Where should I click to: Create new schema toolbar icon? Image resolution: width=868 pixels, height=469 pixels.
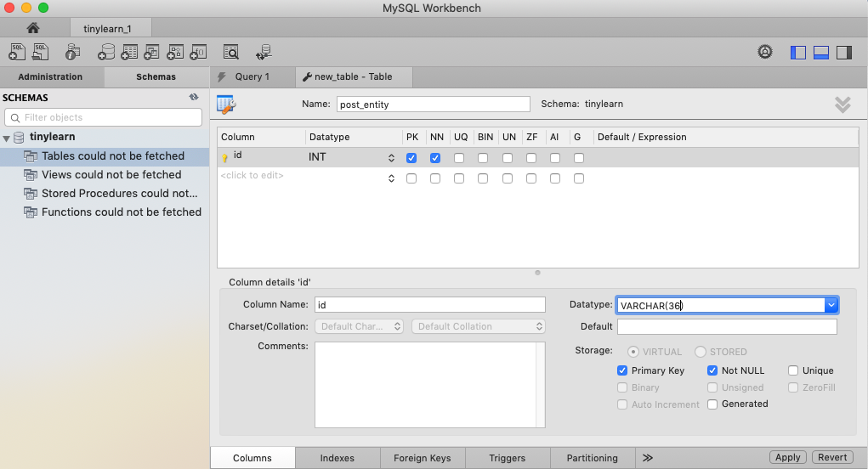pyautogui.click(x=105, y=52)
